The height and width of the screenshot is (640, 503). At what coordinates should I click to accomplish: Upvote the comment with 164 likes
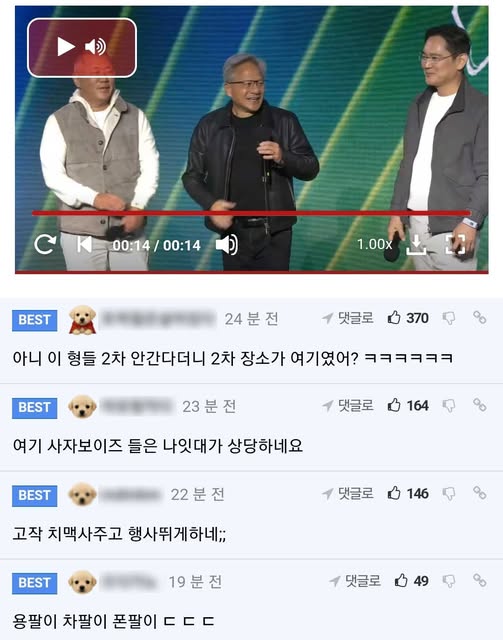(x=394, y=405)
